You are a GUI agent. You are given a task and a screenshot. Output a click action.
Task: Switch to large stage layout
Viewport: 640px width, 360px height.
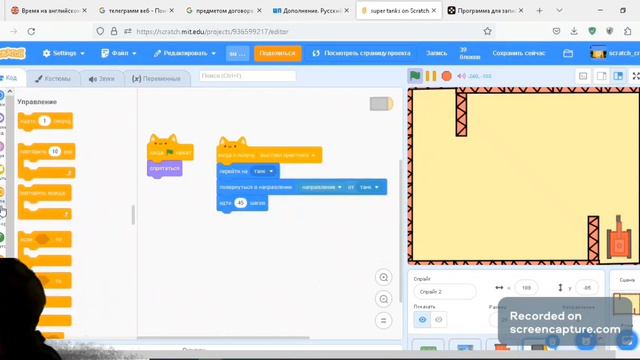point(618,76)
